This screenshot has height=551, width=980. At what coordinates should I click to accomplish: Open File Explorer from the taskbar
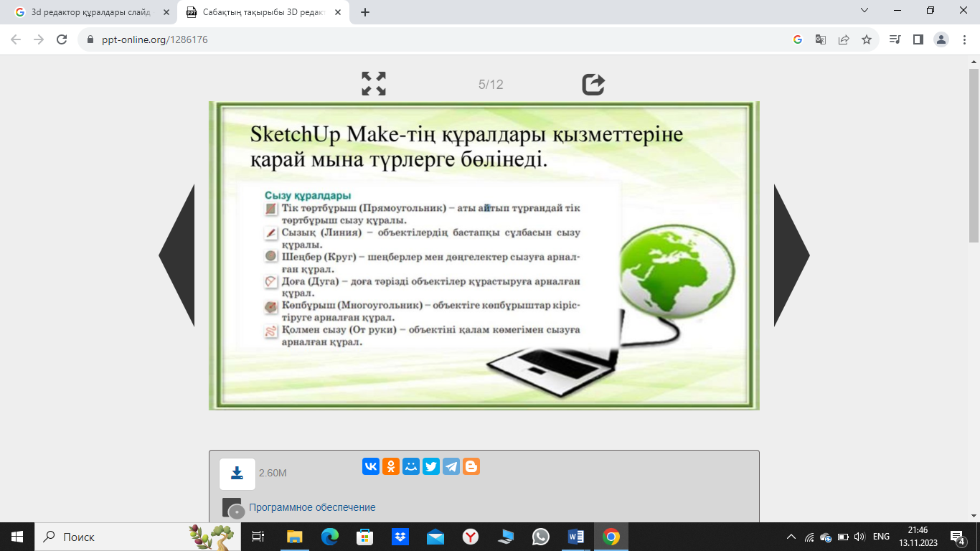click(x=295, y=537)
